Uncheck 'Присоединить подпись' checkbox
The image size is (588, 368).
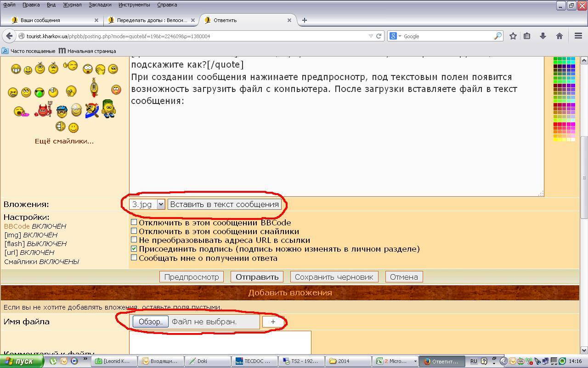tap(134, 249)
